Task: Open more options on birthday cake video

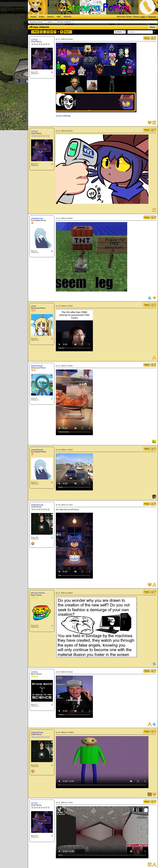Action: coord(89,571)
